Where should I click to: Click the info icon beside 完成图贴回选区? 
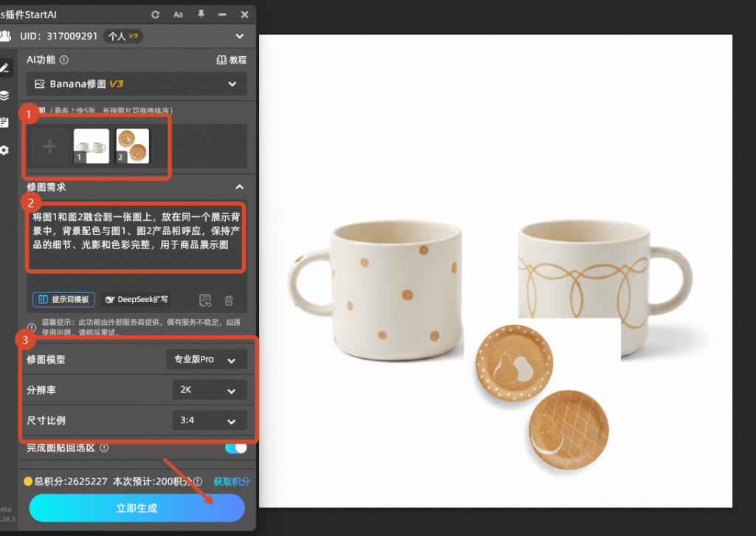104,448
